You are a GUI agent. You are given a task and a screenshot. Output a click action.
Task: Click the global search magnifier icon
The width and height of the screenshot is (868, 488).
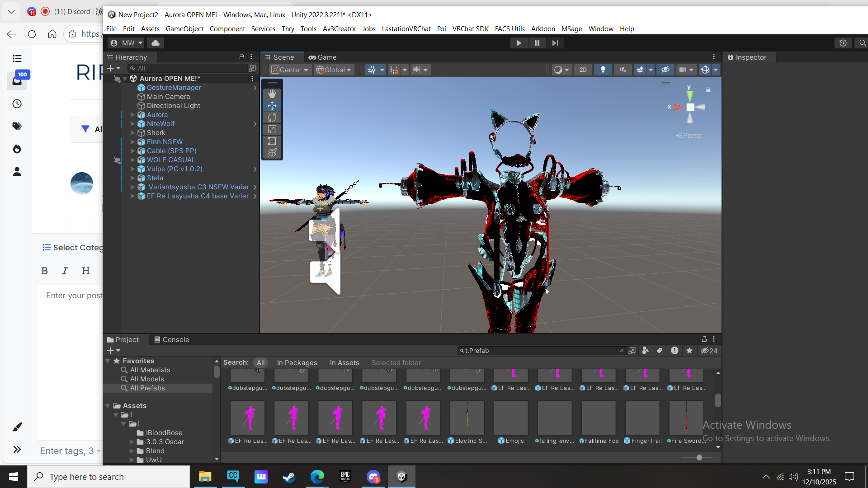coord(862,43)
